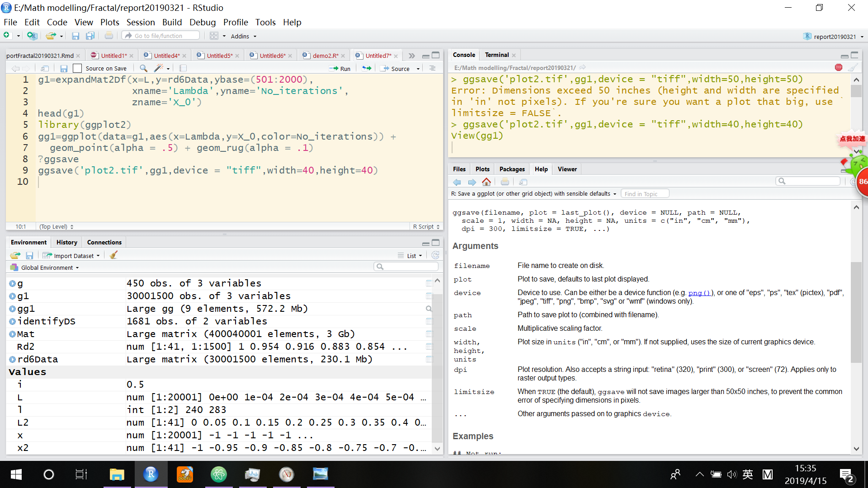Click the Help search field
Screen dimensions: 868x488
[808, 181]
